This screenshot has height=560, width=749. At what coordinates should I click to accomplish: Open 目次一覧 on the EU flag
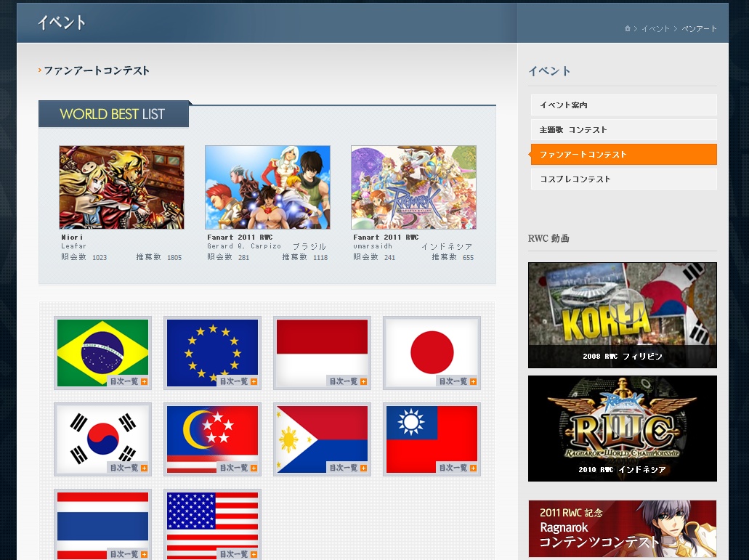pyautogui.click(x=238, y=381)
